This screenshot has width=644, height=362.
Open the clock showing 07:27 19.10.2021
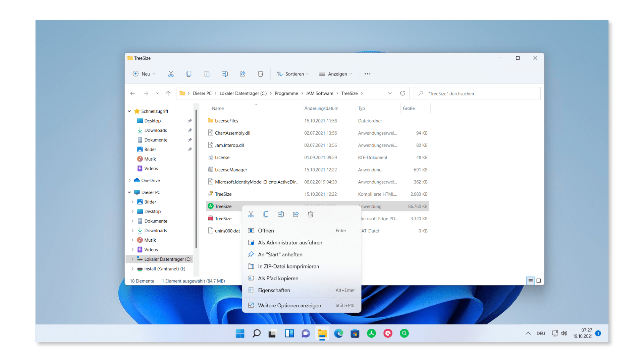(x=583, y=333)
